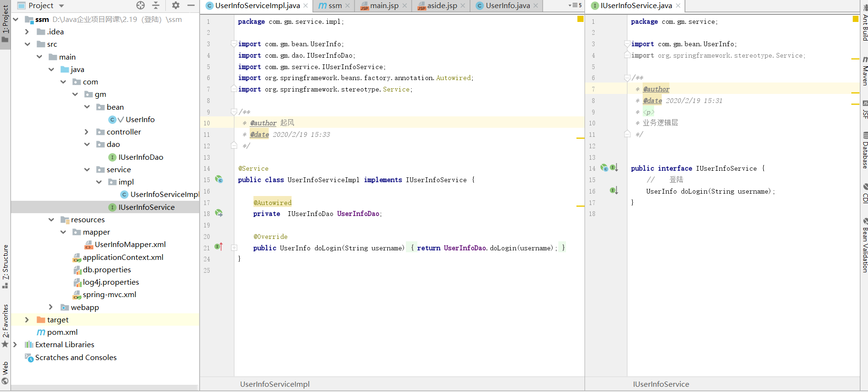Show hidden tabs list dropdown

(575, 5)
